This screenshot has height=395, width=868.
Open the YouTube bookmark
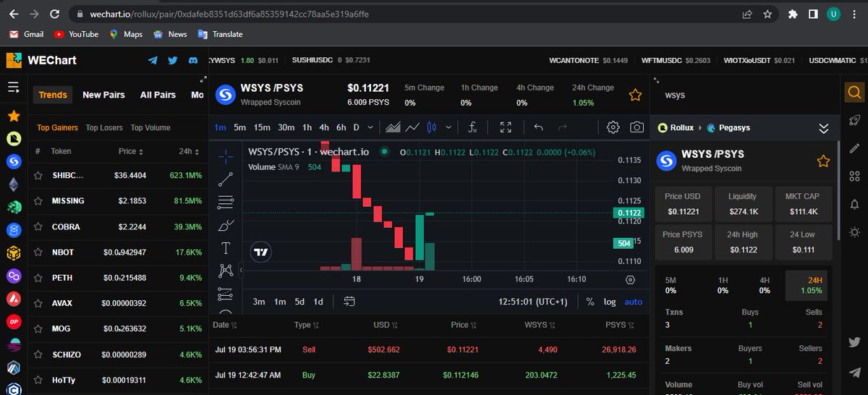point(77,34)
